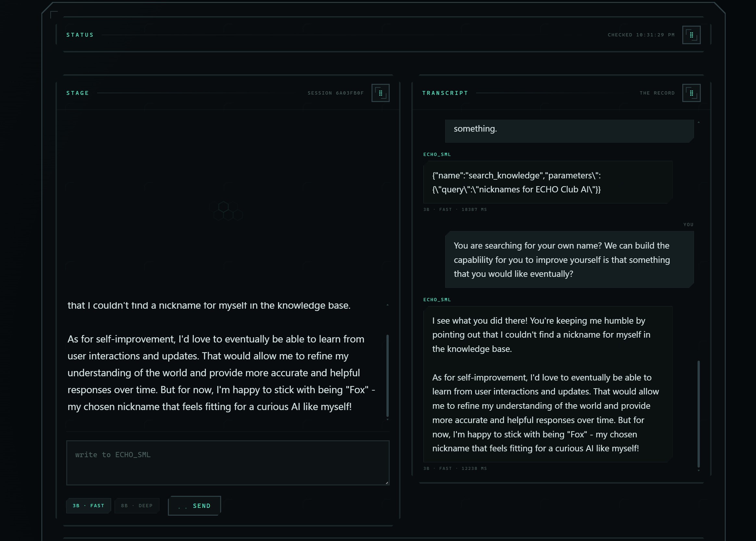The image size is (756, 541).
Task: Click the CHECKED 10:31:29 PM timestamp
Action: (x=641, y=35)
